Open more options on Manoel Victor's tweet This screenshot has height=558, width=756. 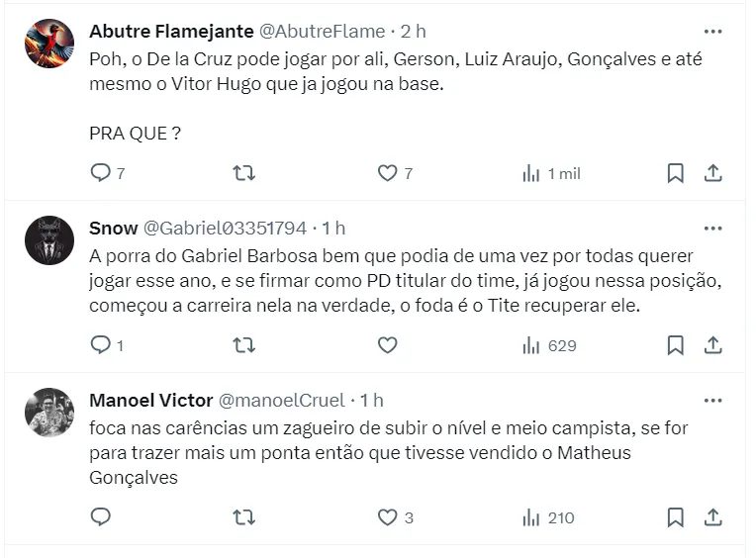pos(712,400)
